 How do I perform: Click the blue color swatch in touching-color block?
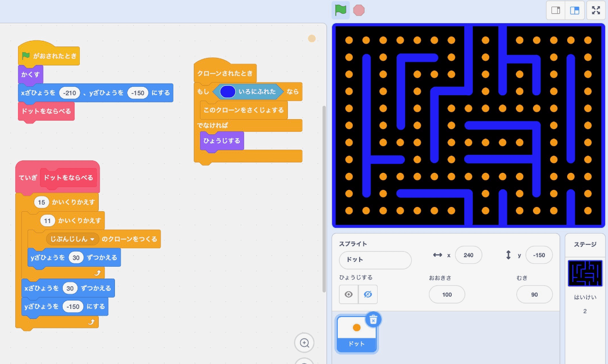tap(228, 92)
